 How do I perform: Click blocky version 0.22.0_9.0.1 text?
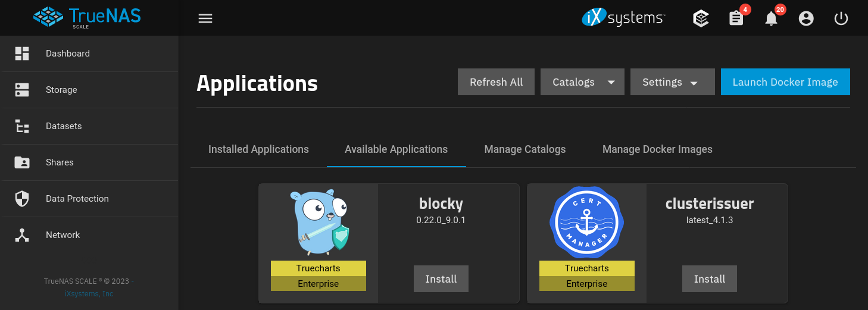[x=441, y=220]
